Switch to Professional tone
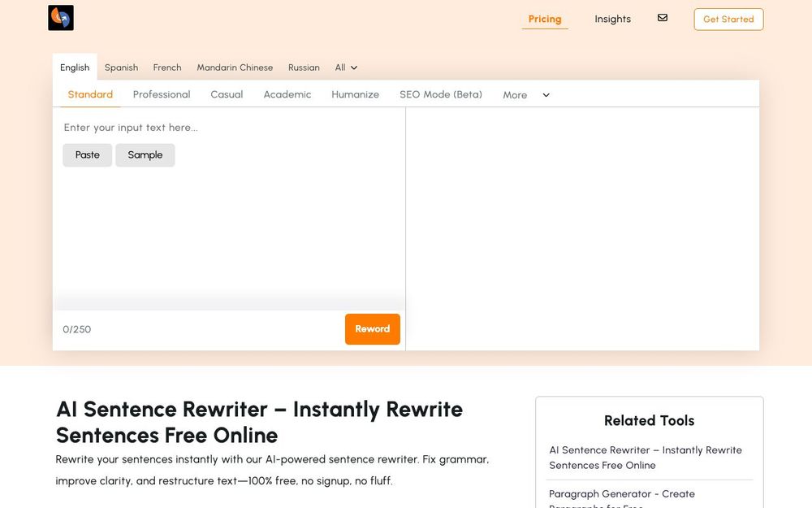 (162, 94)
